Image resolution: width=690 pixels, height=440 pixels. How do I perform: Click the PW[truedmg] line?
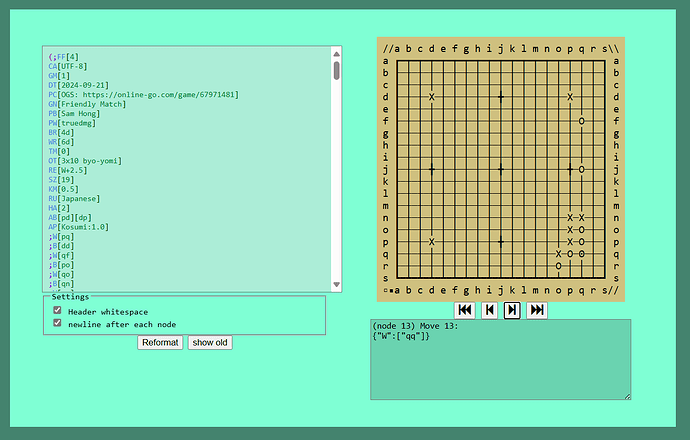[72, 123]
